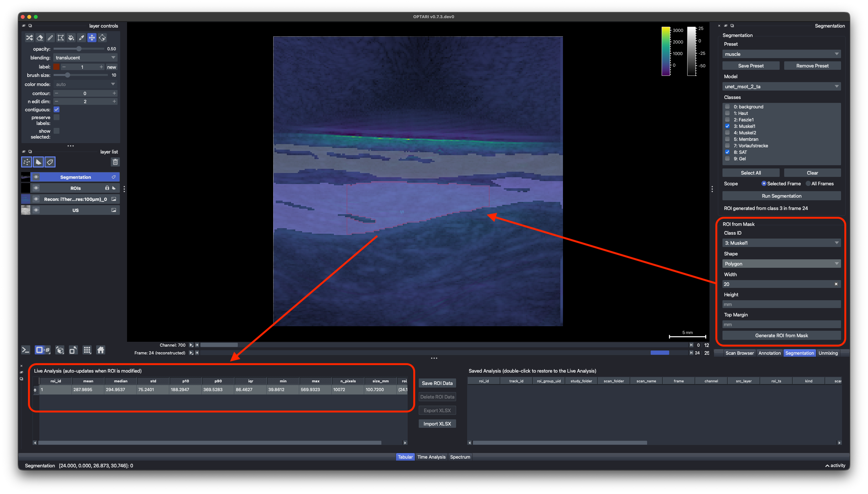
Task: Open the Model unet_msot_2_ta dropdown
Action: tap(782, 87)
